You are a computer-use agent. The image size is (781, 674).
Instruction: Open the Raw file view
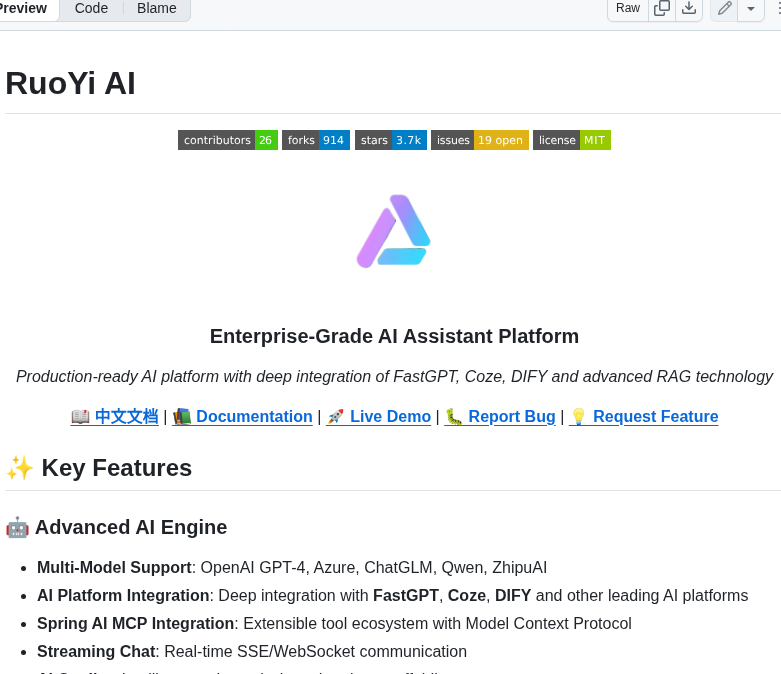tap(628, 8)
